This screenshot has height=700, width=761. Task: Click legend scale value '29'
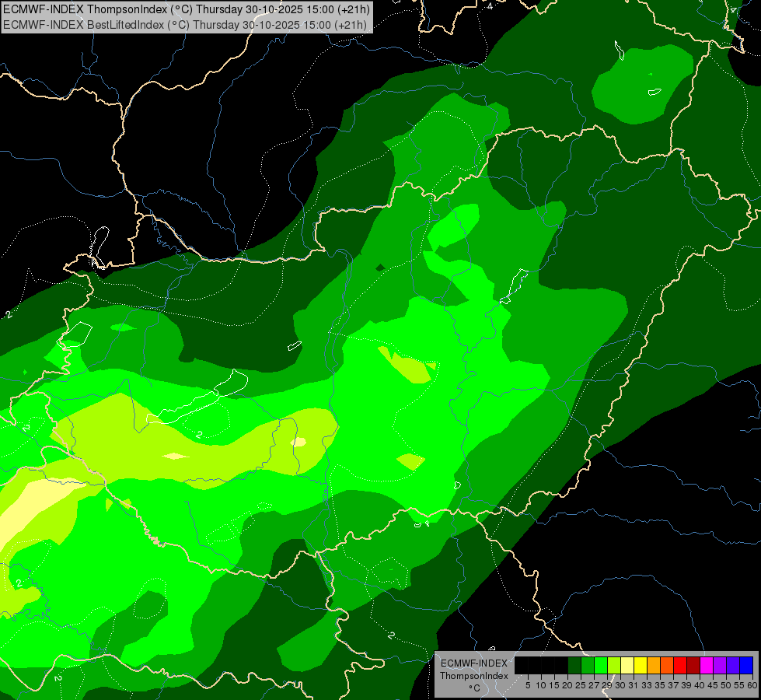tap(606, 685)
